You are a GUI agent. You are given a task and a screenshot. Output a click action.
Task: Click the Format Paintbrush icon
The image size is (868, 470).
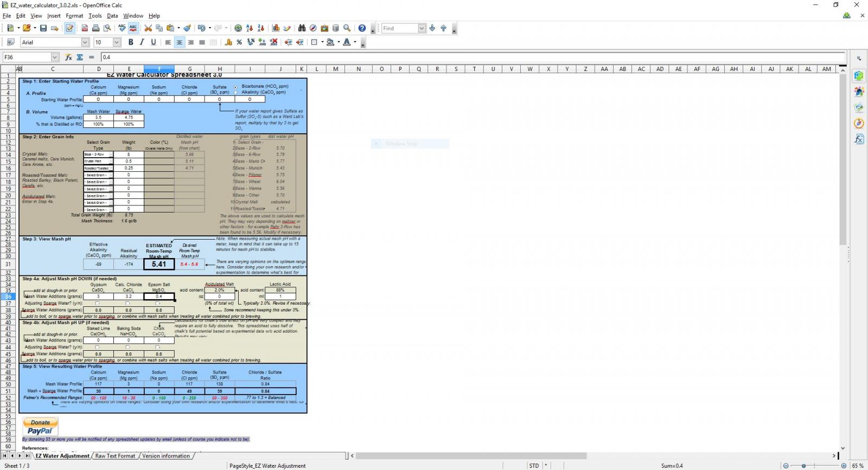pos(187,28)
